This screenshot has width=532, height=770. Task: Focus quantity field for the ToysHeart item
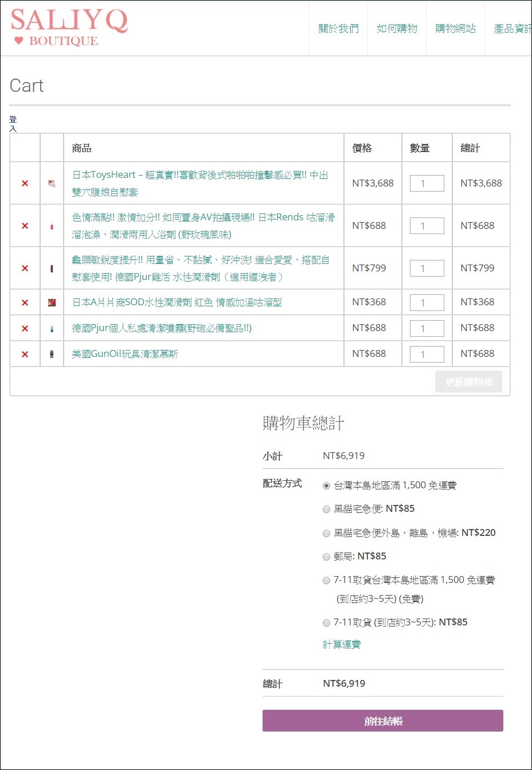(x=427, y=184)
